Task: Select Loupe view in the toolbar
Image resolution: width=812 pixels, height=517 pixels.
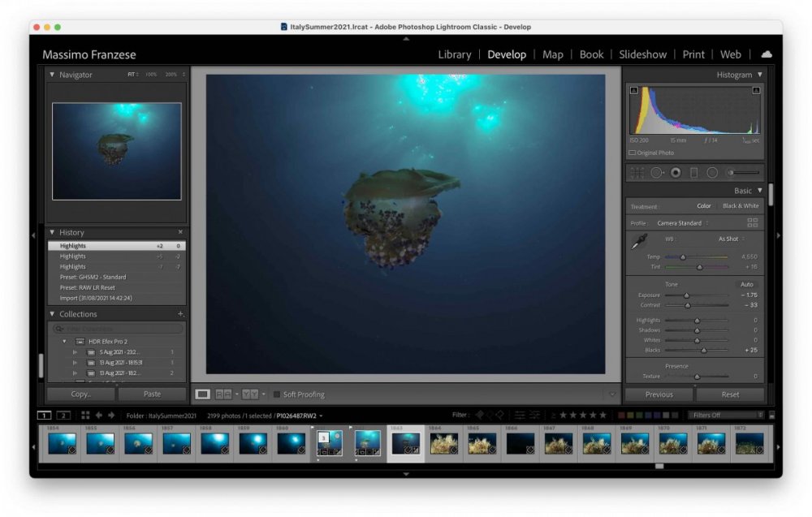Action: pos(202,394)
